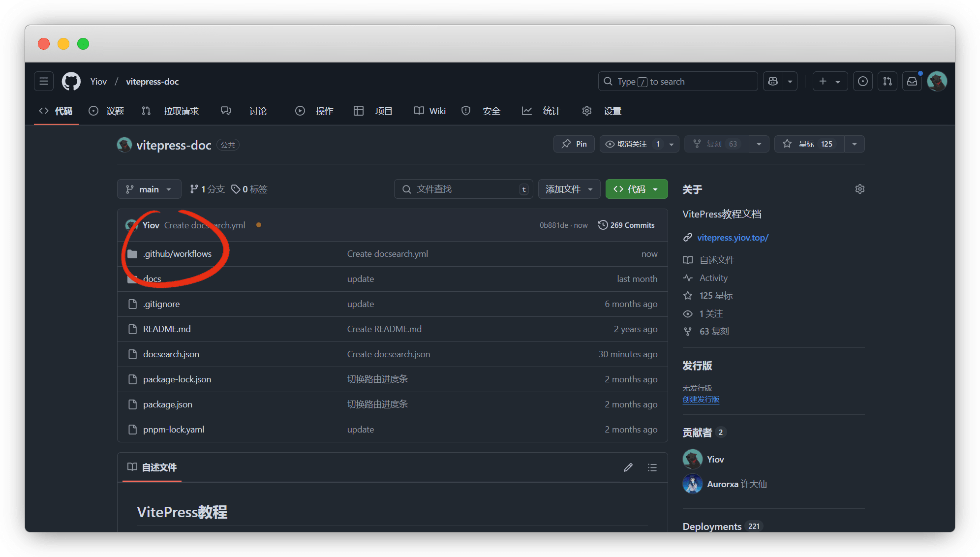The width and height of the screenshot is (980, 557).
Task: Open notifications inbox icon
Action: (x=912, y=81)
